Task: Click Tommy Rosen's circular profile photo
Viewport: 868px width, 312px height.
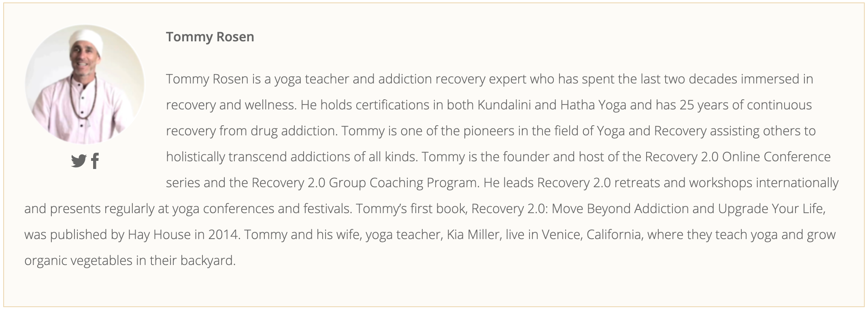Action: tap(85, 84)
